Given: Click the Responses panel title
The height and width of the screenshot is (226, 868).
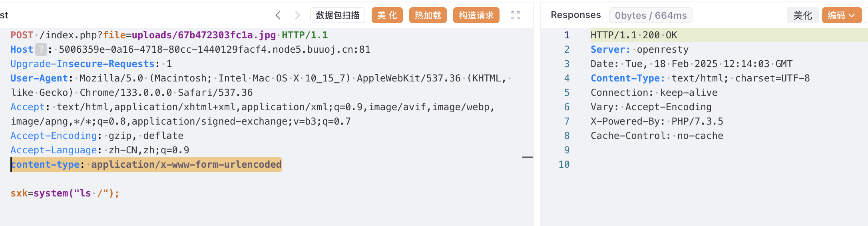Looking at the screenshot, I should (575, 15).
